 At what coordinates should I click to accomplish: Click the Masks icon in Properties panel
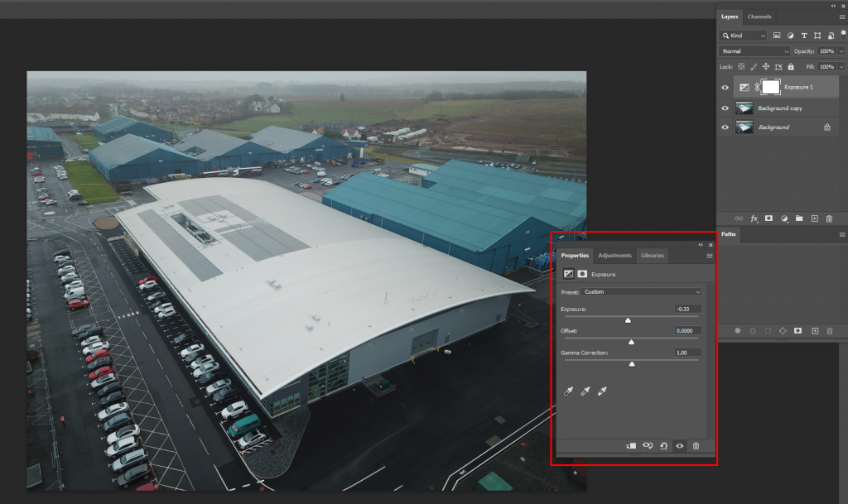coord(582,274)
